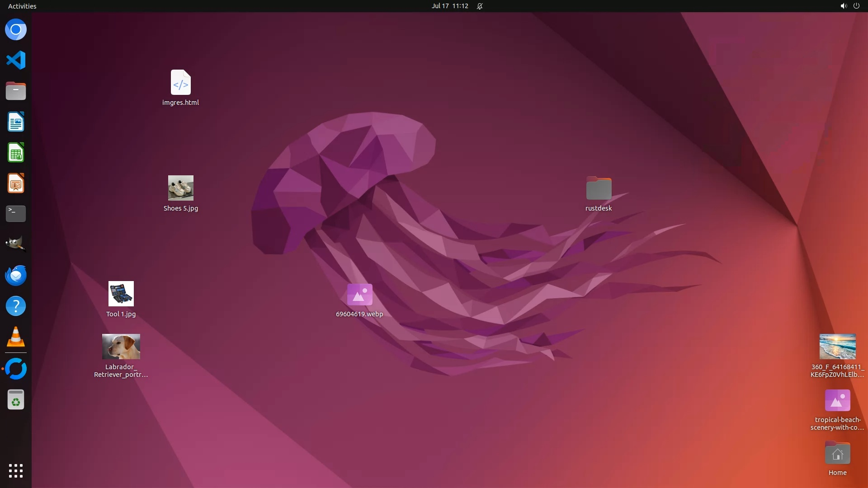Screen dimensions: 868x488
Task: Select the Shoes 5.jpg thumbnail
Action: click(x=181, y=188)
